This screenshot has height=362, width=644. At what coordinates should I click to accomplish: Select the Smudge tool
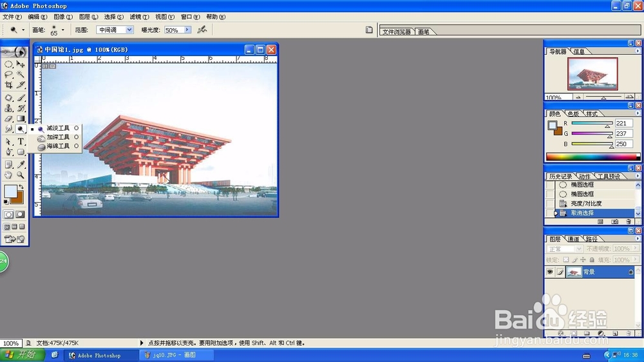tap(8, 129)
